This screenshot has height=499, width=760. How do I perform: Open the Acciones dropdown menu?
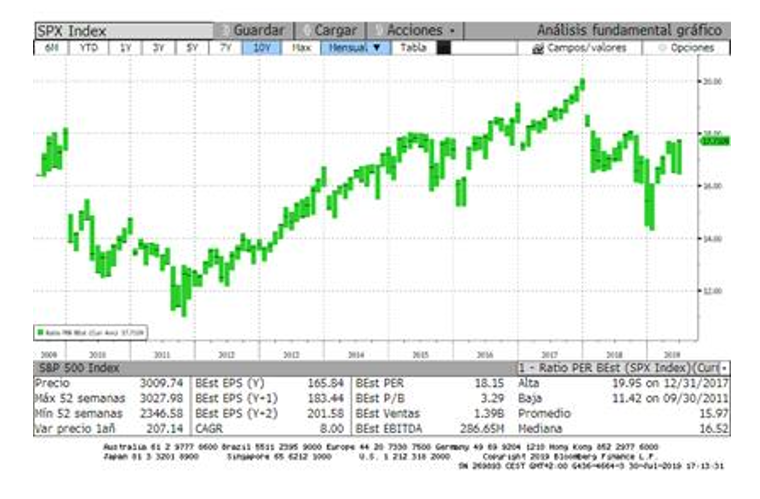click(416, 31)
